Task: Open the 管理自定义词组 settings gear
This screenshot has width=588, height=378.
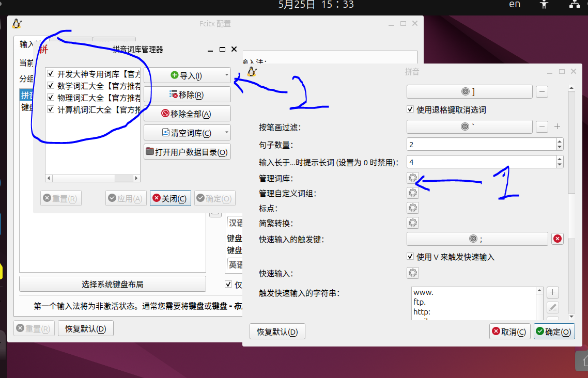Action: pos(412,193)
